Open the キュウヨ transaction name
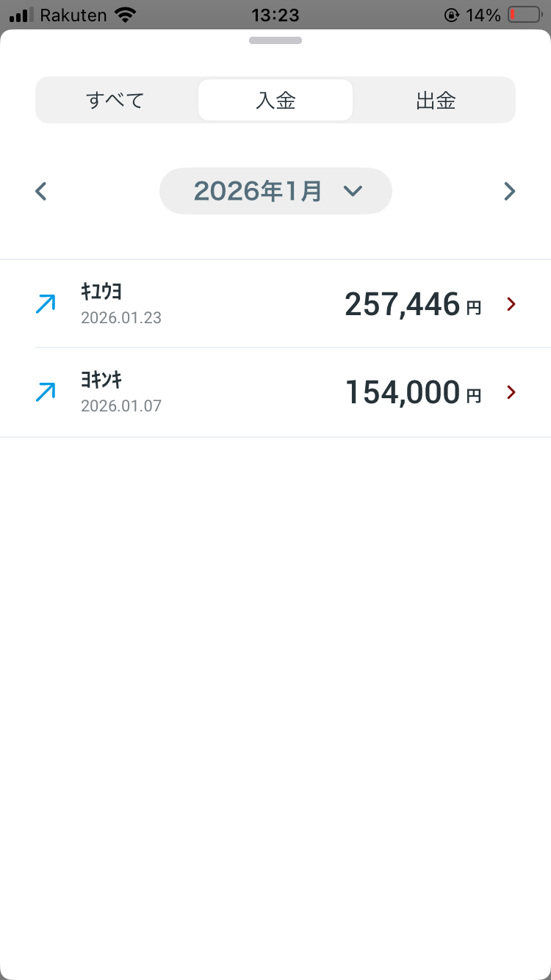 [x=101, y=292]
